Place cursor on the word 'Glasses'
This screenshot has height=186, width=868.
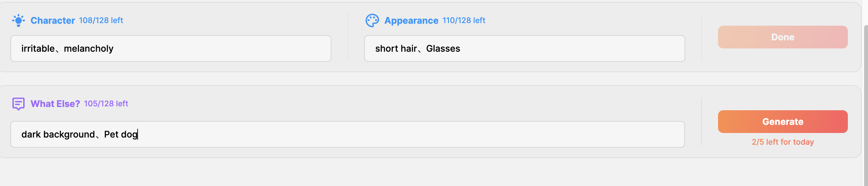(443, 48)
